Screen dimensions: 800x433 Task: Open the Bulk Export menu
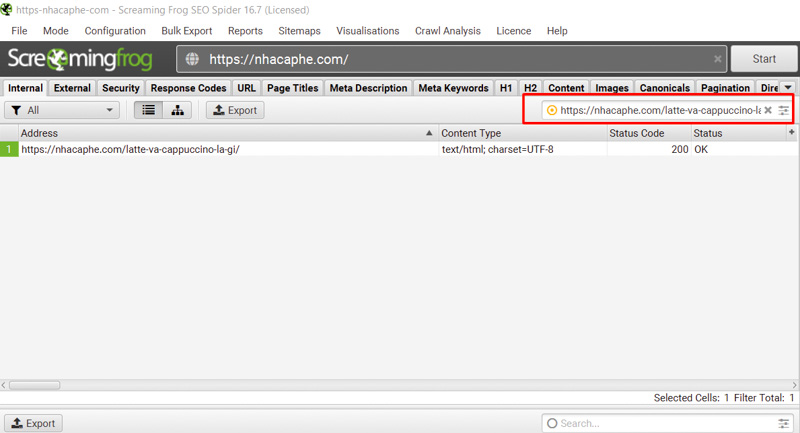point(187,31)
